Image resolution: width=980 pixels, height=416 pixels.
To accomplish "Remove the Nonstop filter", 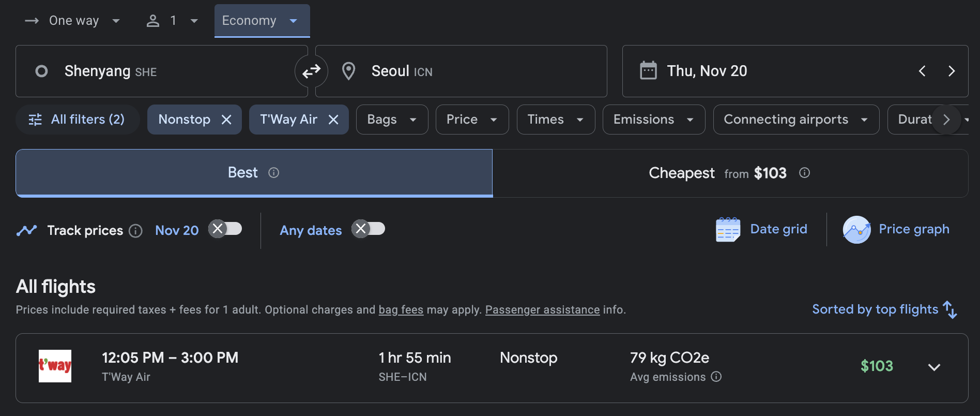I will 226,120.
